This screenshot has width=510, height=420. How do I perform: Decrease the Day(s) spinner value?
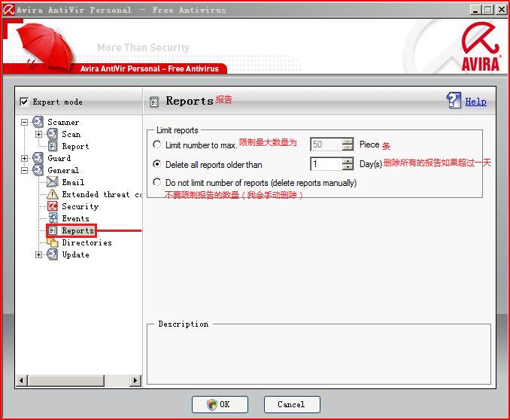[348, 167]
